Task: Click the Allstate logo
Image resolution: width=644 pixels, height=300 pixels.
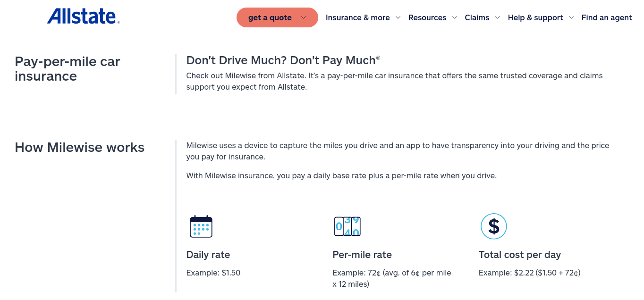Action: [x=84, y=17]
